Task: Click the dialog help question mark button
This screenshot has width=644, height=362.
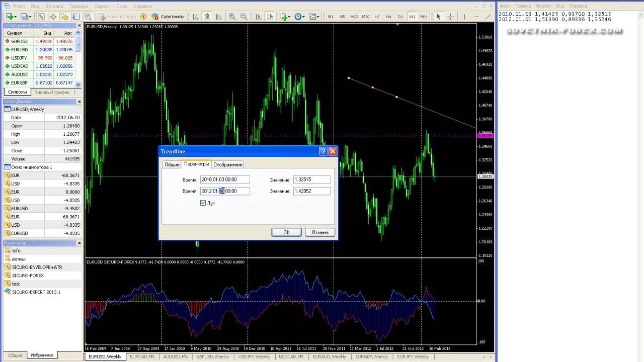Action: click(x=323, y=151)
